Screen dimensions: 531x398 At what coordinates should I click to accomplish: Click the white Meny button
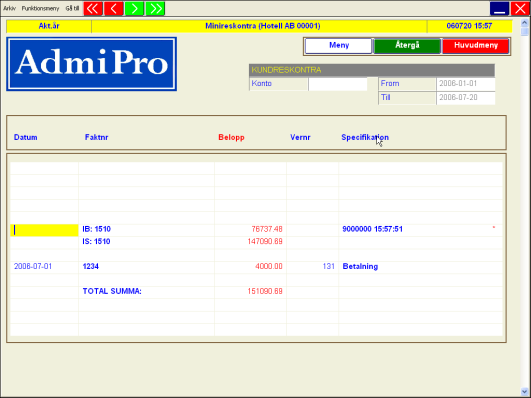pyautogui.click(x=338, y=46)
